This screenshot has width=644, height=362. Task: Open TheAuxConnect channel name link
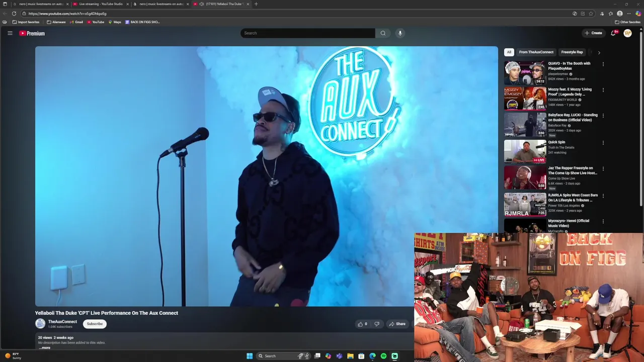pos(62,322)
